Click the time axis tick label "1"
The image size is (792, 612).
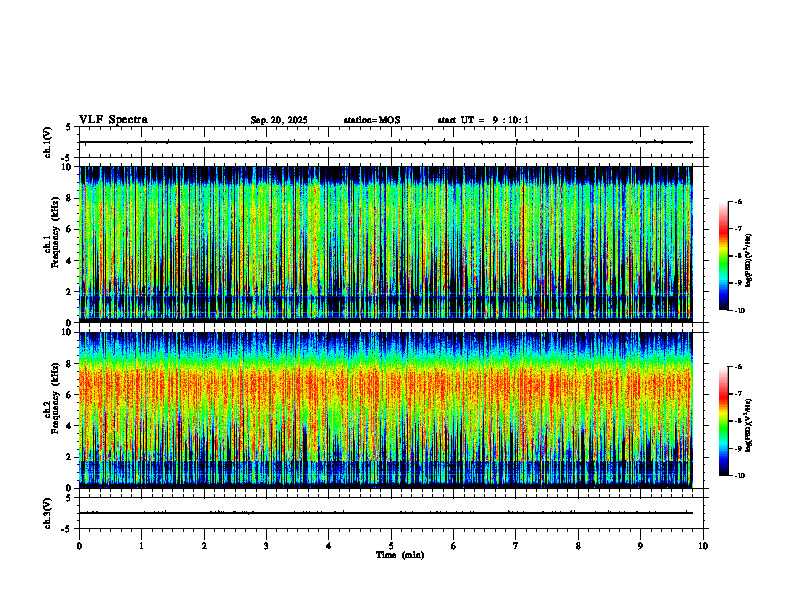(142, 546)
